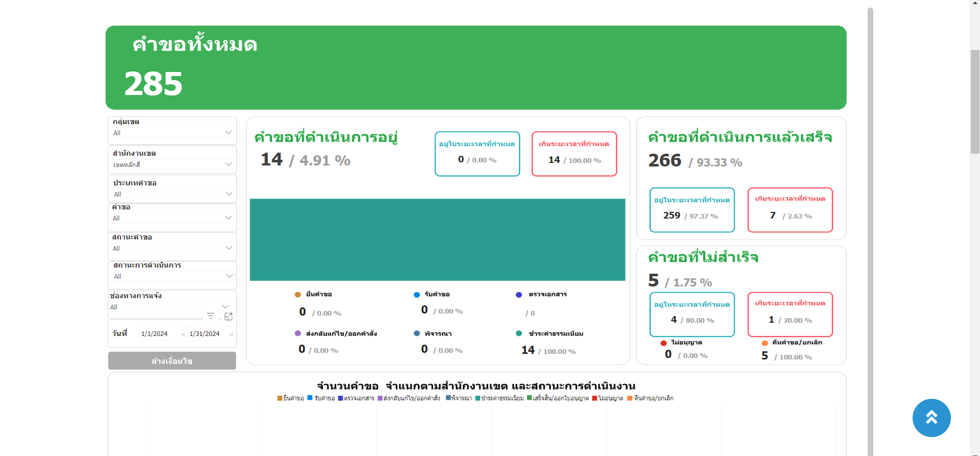This screenshot has width=980, height=456.
Task: Open the สำนักงานเขต dropdown showing เขตหลักสี่
Action: 228,164
